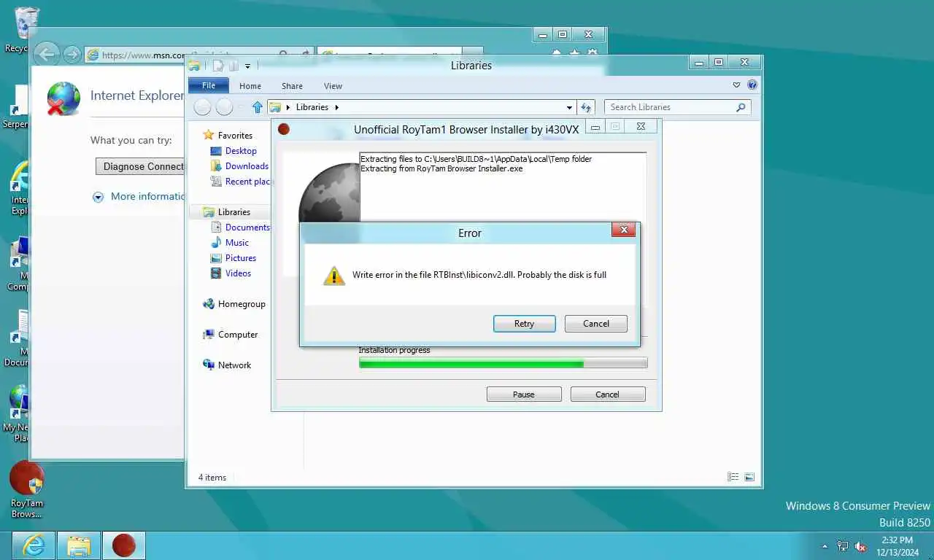
Task: Click Internet Explorer back button
Action: [x=46, y=54]
